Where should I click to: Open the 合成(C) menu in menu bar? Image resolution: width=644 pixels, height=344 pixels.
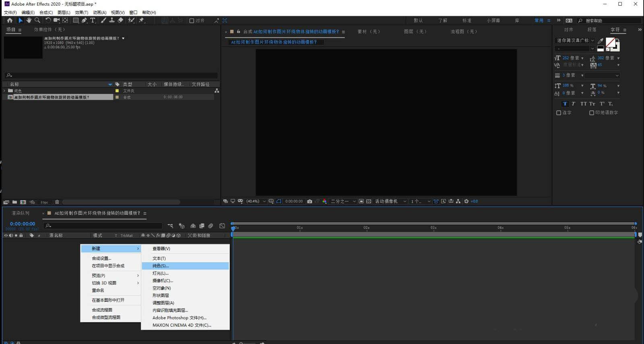coord(46,12)
